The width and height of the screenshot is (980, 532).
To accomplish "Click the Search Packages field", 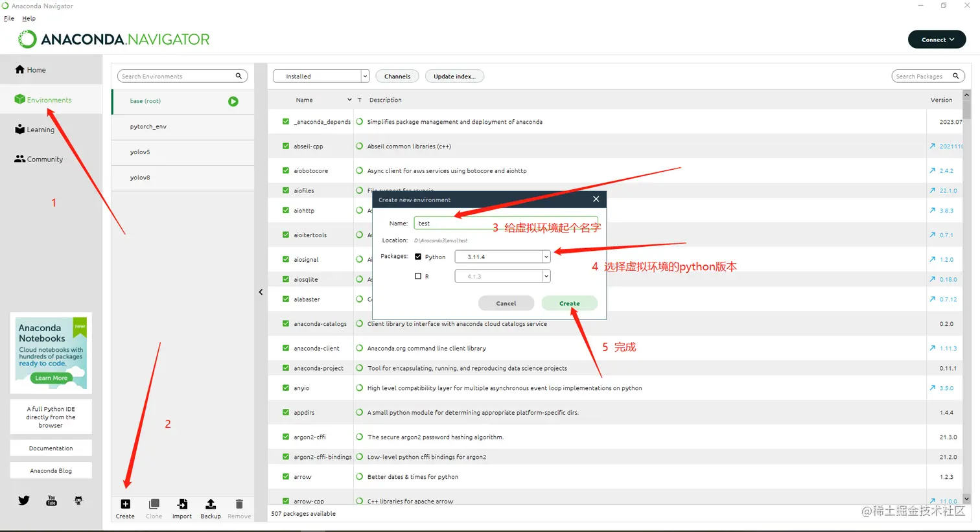I will click(x=928, y=76).
